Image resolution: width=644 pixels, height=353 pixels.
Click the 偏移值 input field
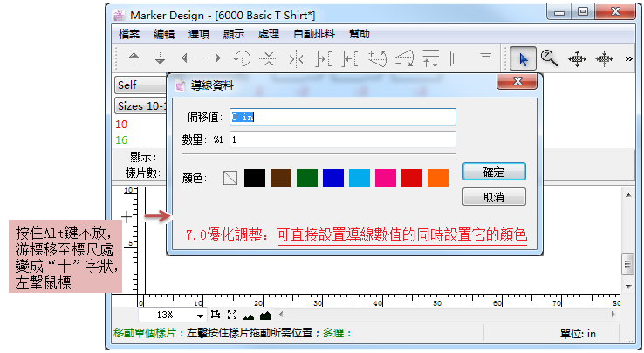coord(342,117)
